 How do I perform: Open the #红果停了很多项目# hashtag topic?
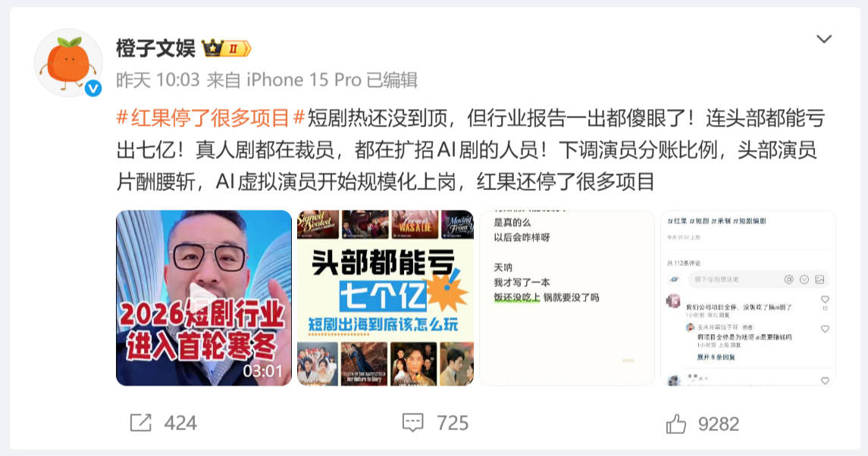coord(211,118)
